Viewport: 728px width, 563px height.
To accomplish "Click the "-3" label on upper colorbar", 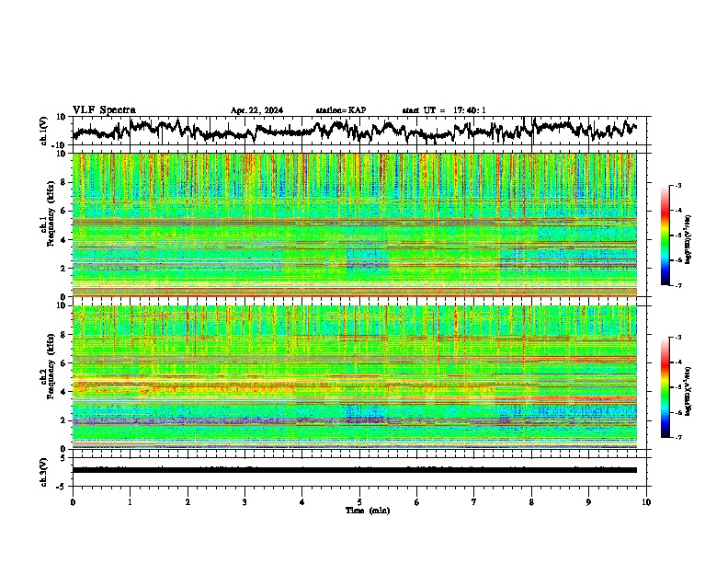I will [677, 185].
